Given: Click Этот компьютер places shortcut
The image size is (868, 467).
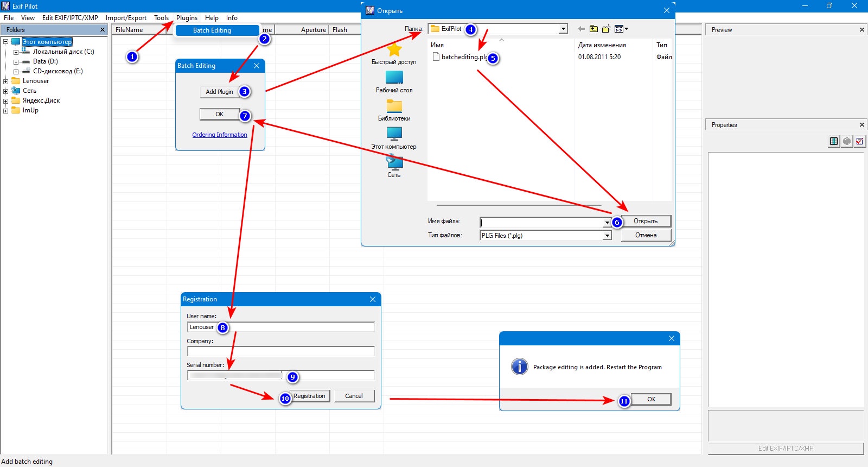Looking at the screenshot, I should [394, 139].
